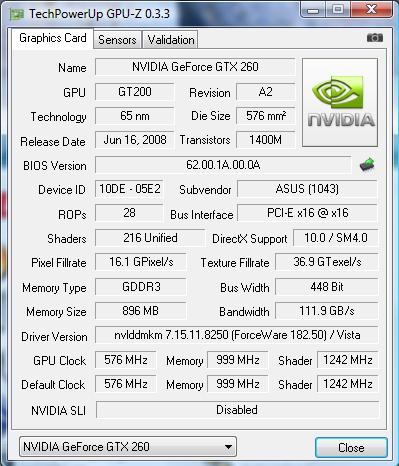The image size is (399, 466).
Task: Click the Memory Size field 896 MB
Action: pyautogui.click(x=141, y=311)
